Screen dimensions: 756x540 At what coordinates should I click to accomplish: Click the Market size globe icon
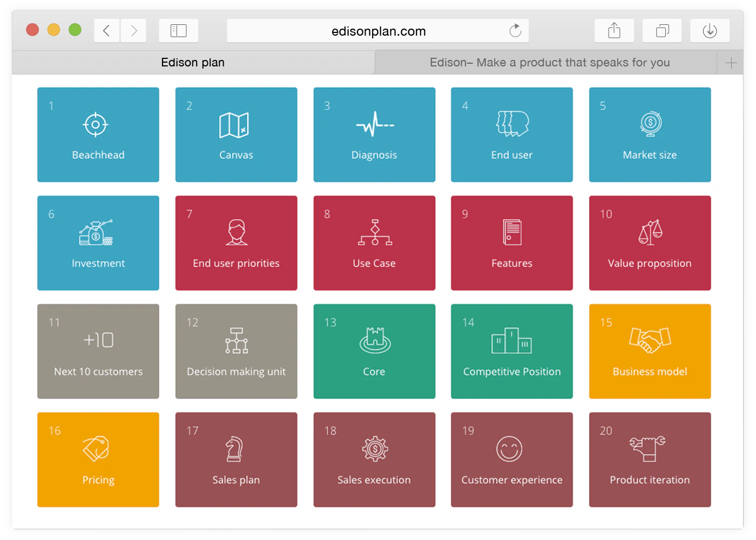tap(651, 124)
